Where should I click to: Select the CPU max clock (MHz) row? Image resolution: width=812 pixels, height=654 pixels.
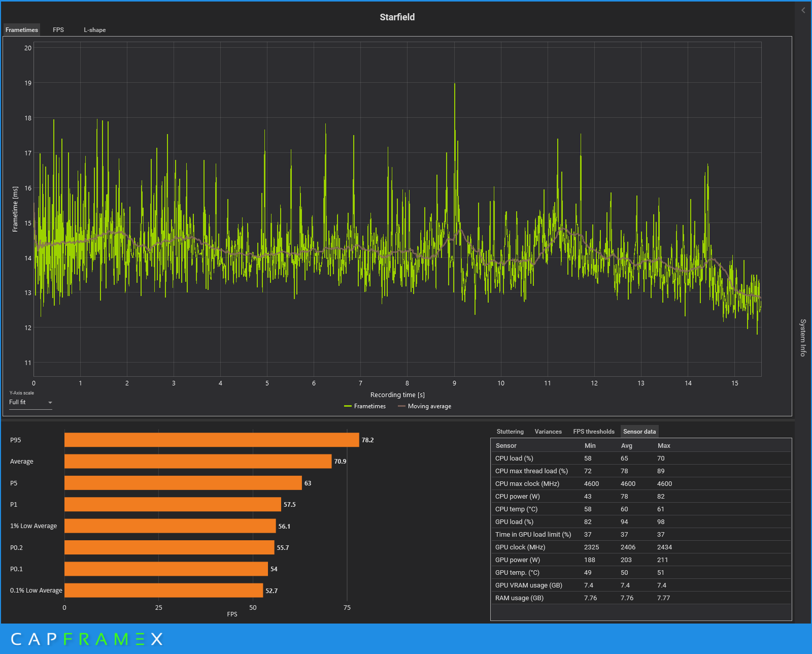pyautogui.click(x=641, y=484)
